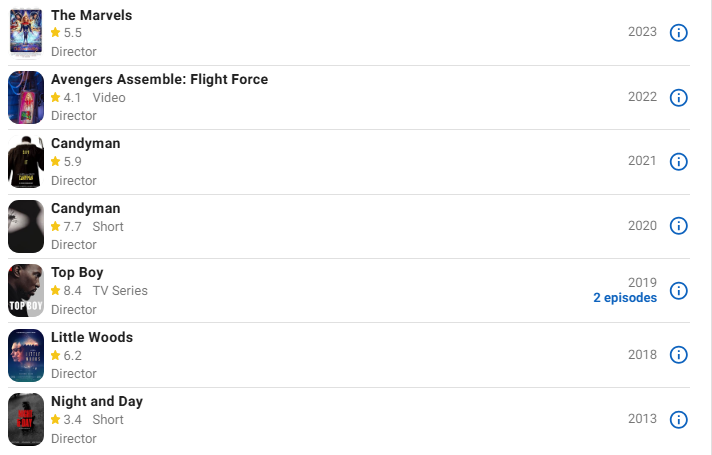The height and width of the screenshot is (455, 712).
Task: Show details icon for Candyman 2021
Action: 678,162
